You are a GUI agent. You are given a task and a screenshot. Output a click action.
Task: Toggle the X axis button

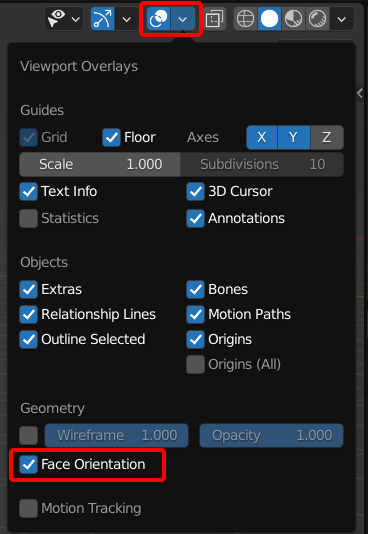click(262, 138)
